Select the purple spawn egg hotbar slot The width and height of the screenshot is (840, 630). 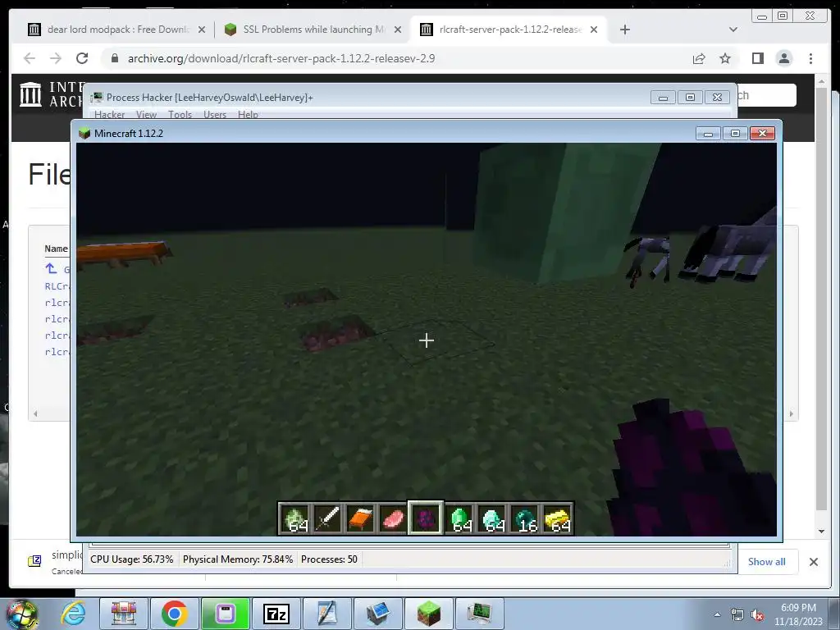[x=426, y=518]
